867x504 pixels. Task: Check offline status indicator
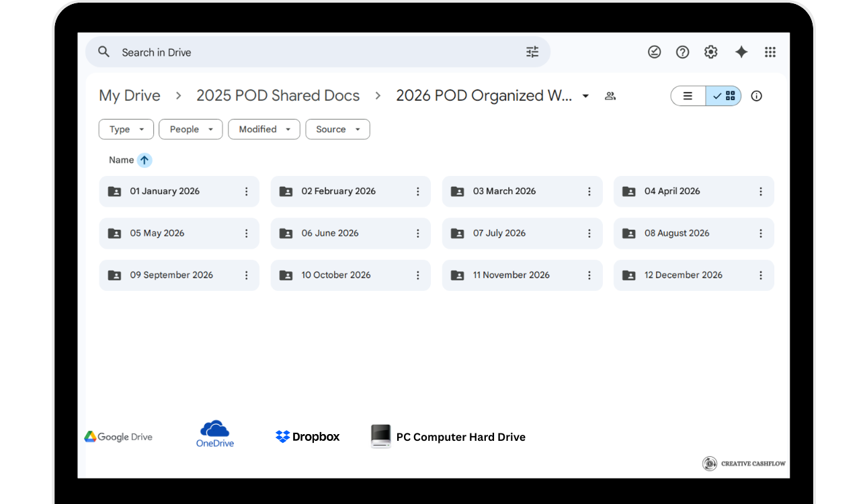[654, 51]
